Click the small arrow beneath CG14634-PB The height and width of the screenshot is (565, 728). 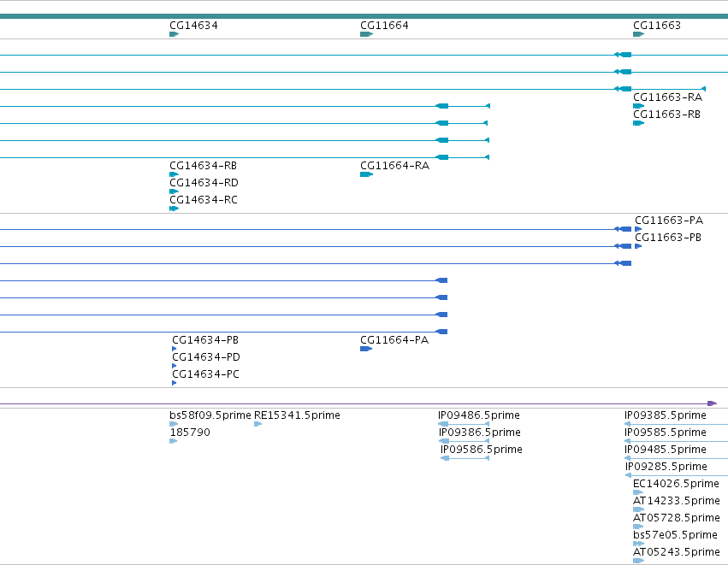click(x=175, y=349)
